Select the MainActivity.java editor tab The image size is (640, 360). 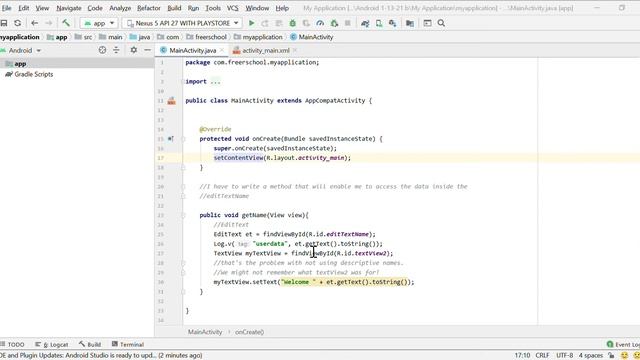[x=192, y=50]
